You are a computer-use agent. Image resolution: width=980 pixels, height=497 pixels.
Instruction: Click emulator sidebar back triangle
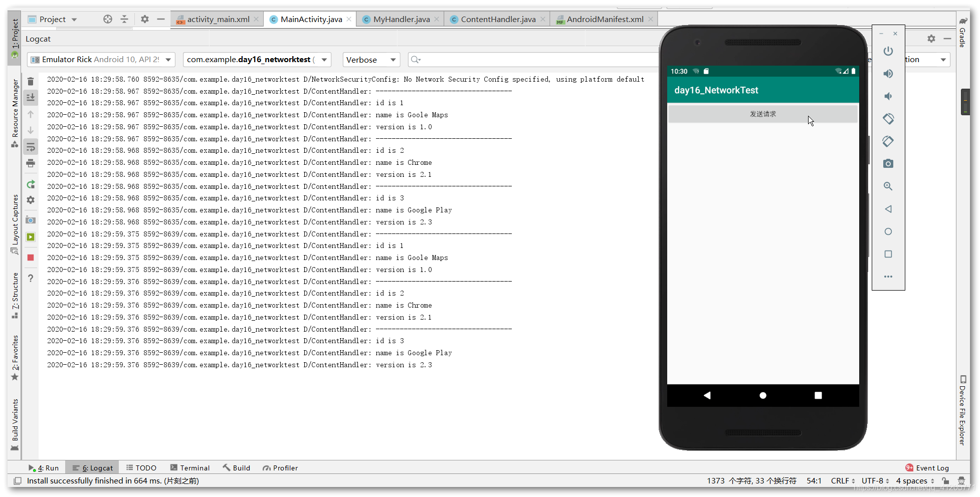tap(888, 209)
